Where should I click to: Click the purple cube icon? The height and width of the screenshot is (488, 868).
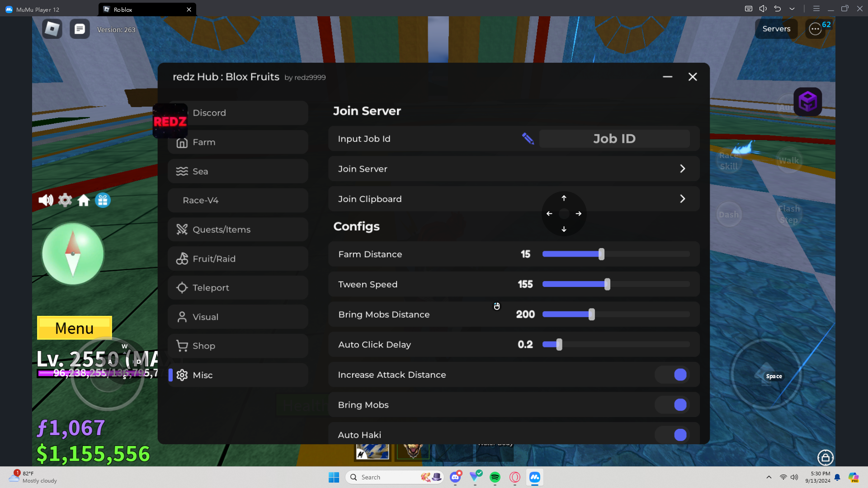pos(807,102)
